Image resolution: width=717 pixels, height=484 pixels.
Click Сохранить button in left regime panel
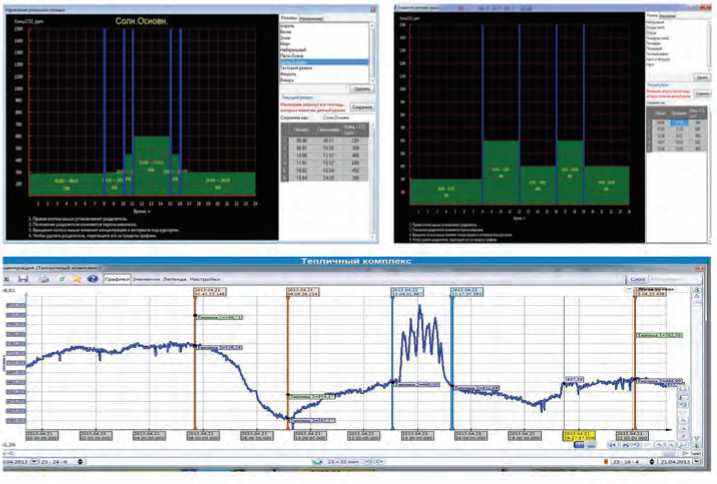click(362, 107)
